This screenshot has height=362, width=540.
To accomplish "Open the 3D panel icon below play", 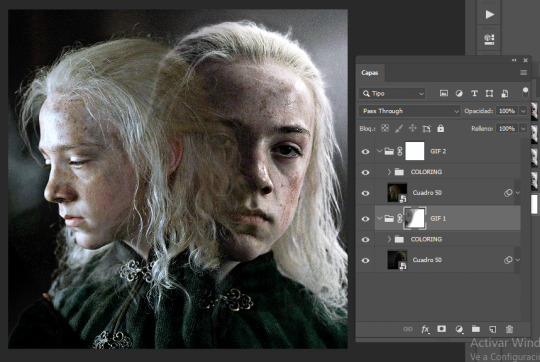I will tap(489, 39).
